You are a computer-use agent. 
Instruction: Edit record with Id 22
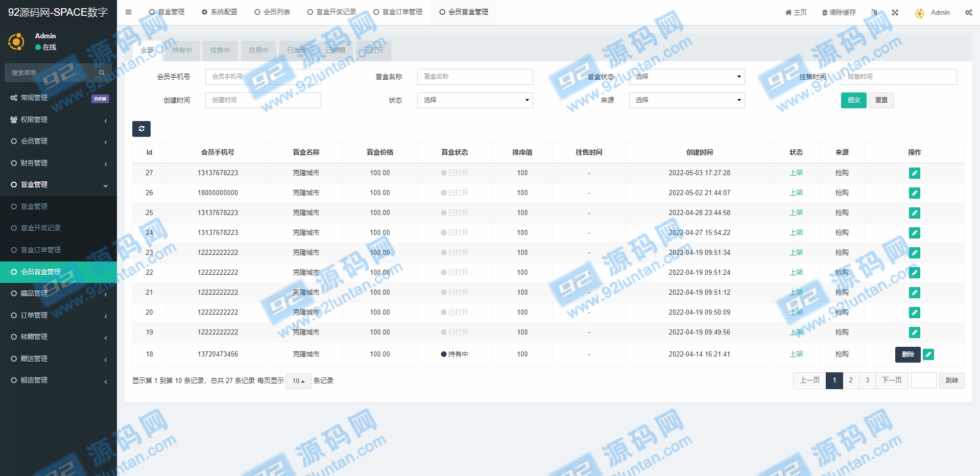(914, 273)
